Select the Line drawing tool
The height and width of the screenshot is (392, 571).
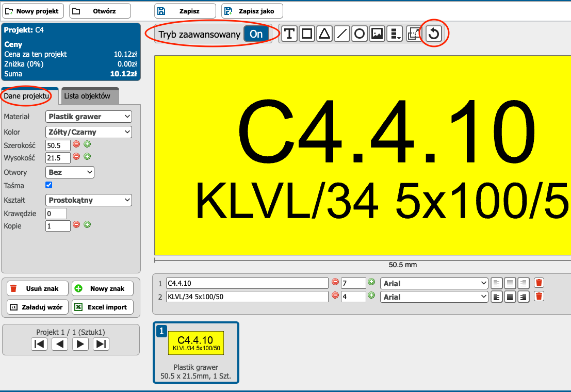(342, 35)
